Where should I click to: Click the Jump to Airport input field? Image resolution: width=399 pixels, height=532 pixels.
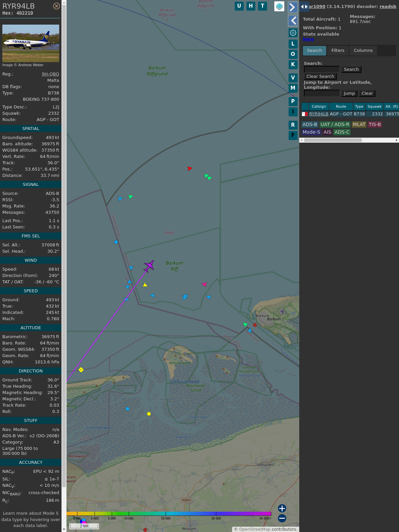pyautogui.click(x=322, y=93)
